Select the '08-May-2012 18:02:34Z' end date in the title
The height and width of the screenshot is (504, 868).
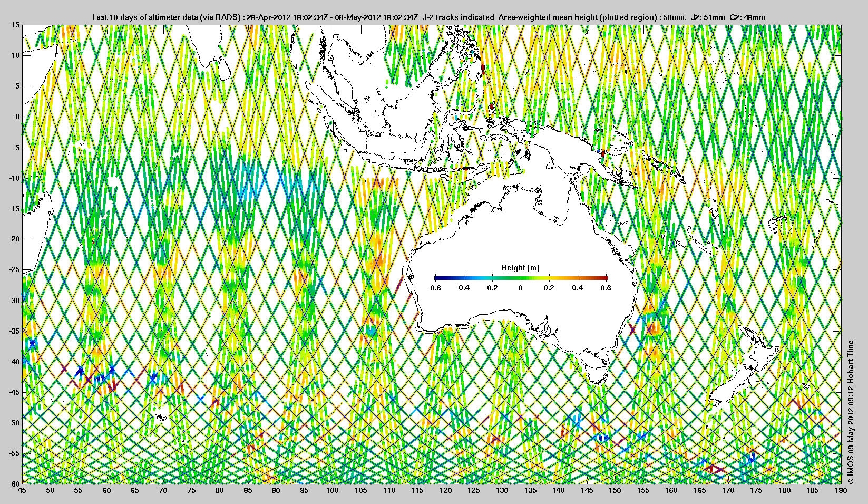coord(377,17)
